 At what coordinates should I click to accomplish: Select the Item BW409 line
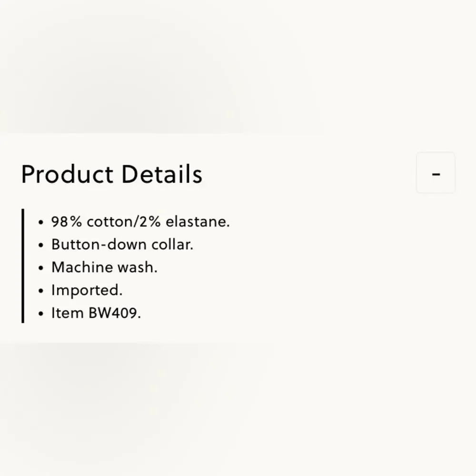point(96,313)
